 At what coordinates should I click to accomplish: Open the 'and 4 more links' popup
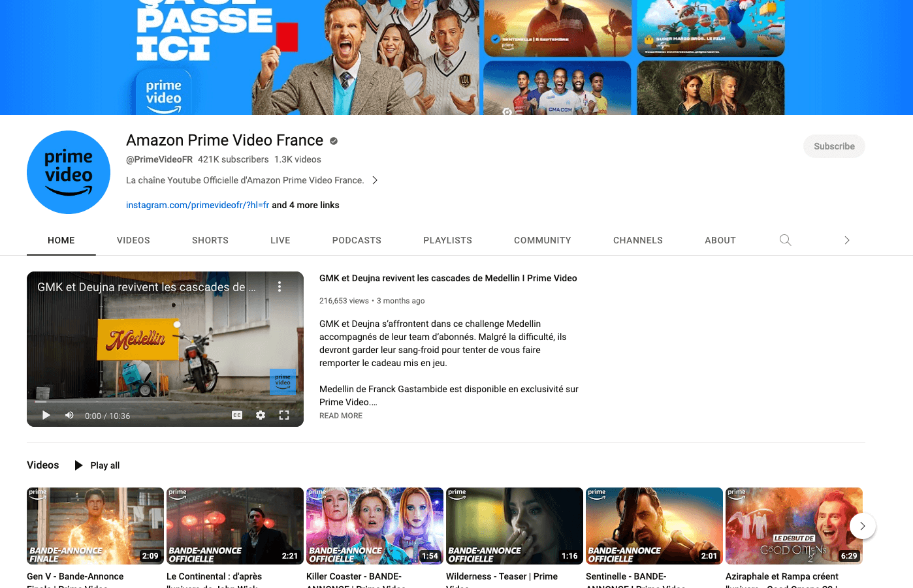pos(306,205)
